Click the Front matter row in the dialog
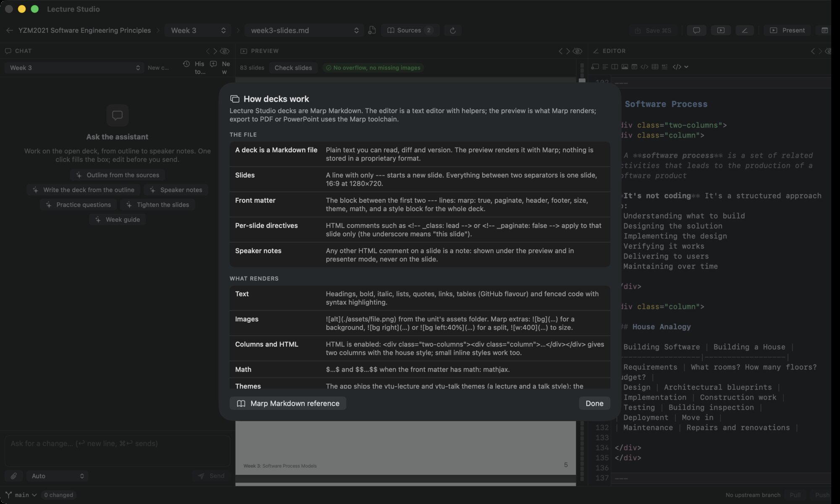 [x=420, y=205]
